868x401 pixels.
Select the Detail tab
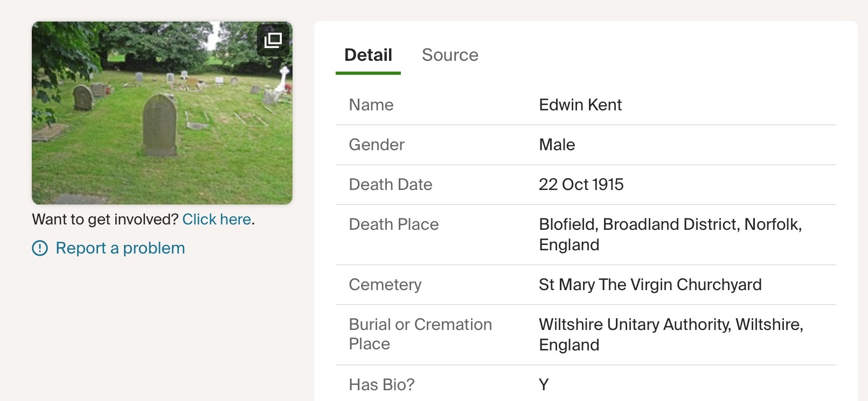(368, 55)
